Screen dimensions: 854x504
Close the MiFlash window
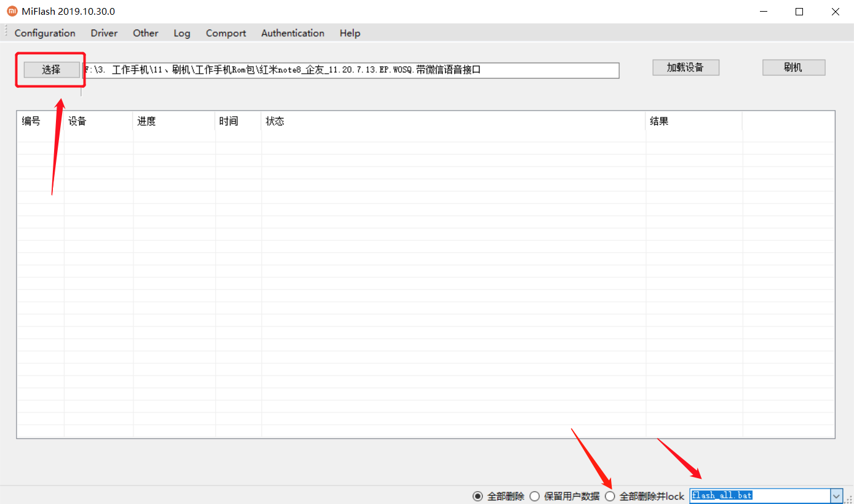coord(836,12)
